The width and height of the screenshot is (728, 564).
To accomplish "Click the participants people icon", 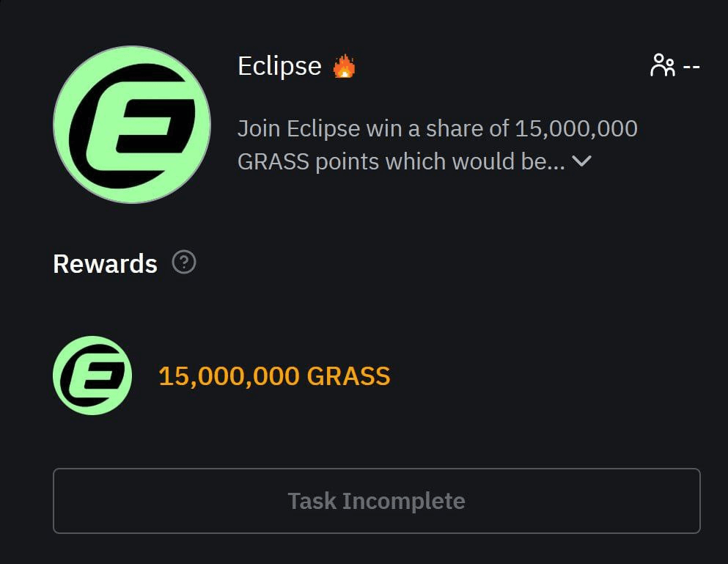I will click(x=662, y=66).
